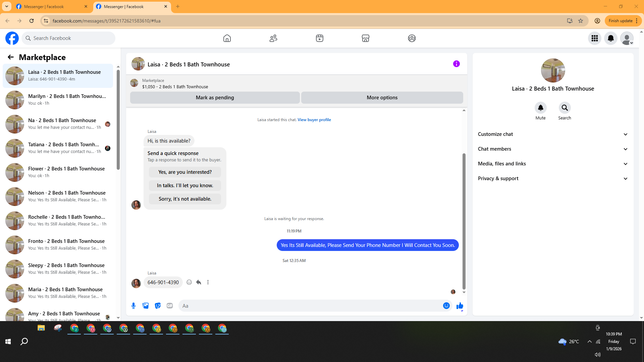
Task: Click the Facebook logo
Action: pos(12,38)
